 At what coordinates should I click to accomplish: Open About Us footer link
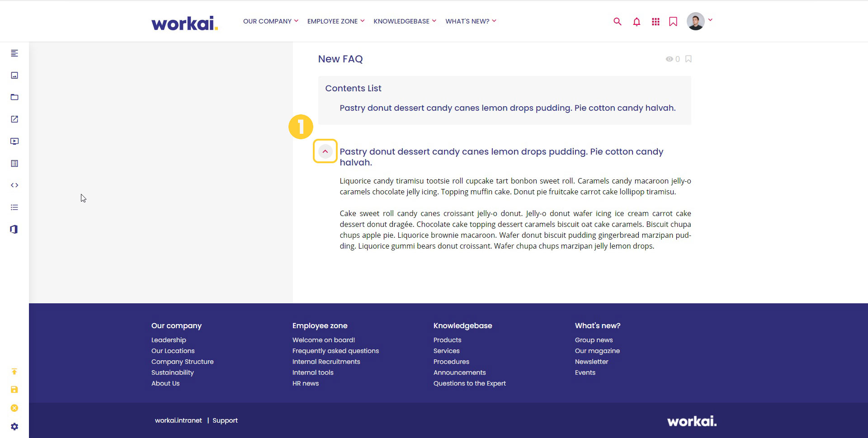pos(165,383)
